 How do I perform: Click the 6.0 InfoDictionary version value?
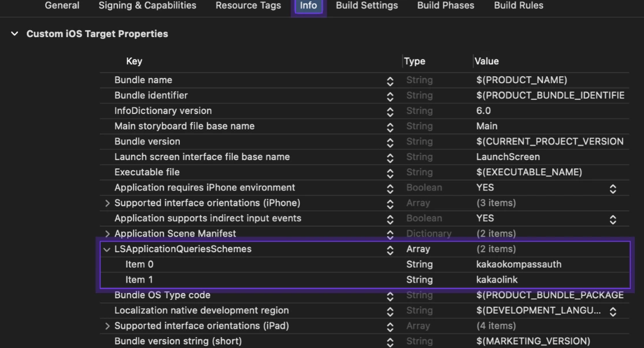[483, 111]
